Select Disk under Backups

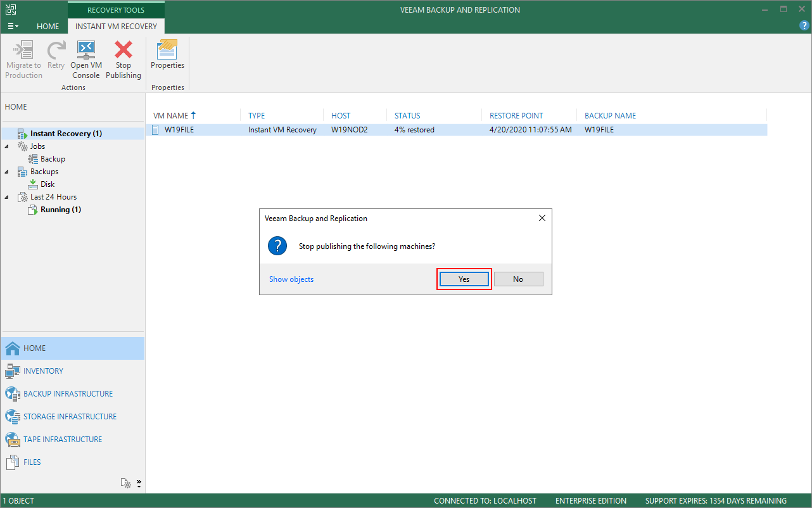tap(48, 184)
